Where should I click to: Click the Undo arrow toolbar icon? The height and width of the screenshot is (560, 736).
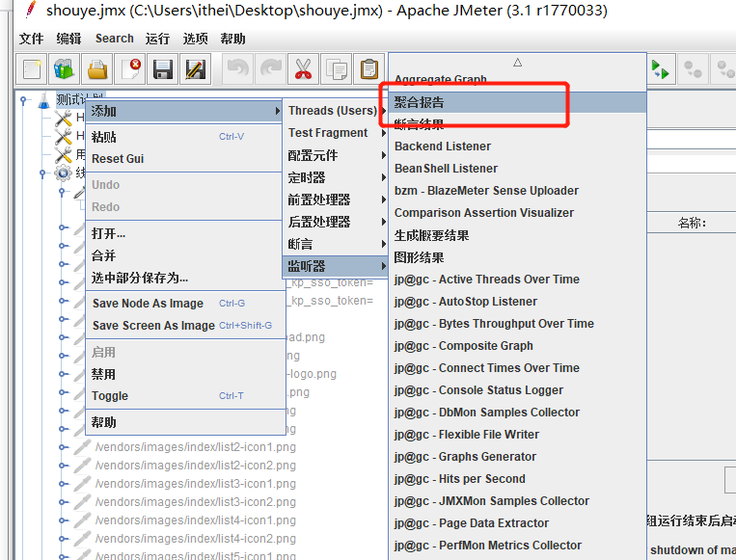(238, 69)
